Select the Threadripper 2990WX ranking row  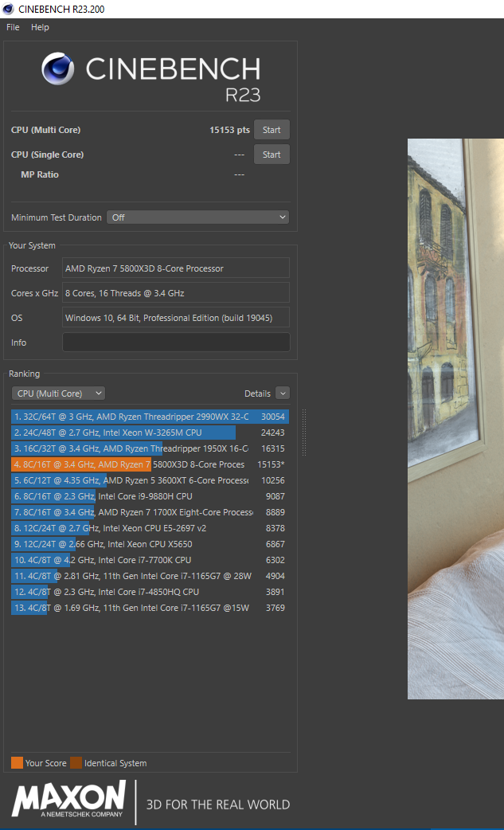tap(150, 417)
